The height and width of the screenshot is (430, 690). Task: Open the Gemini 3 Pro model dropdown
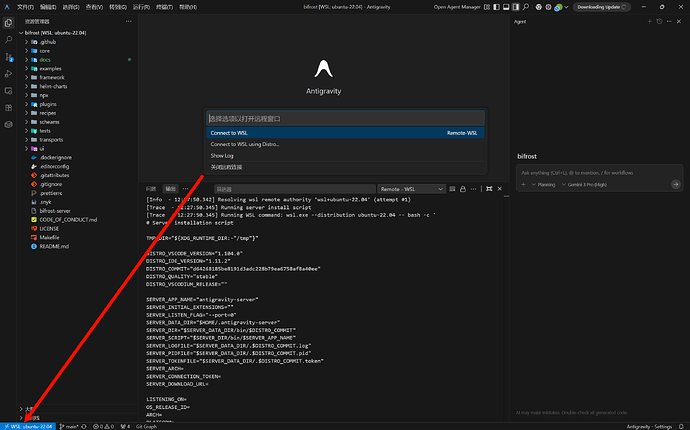584,184
